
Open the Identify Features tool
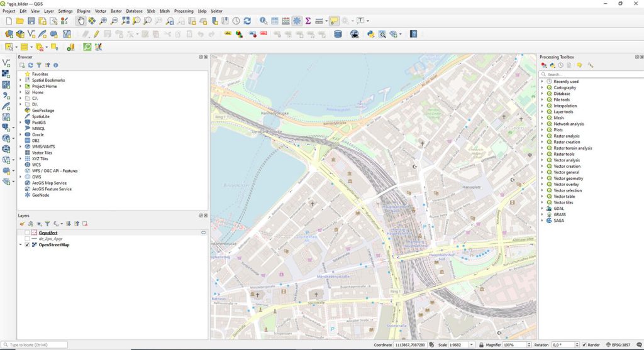coord(263,21)
